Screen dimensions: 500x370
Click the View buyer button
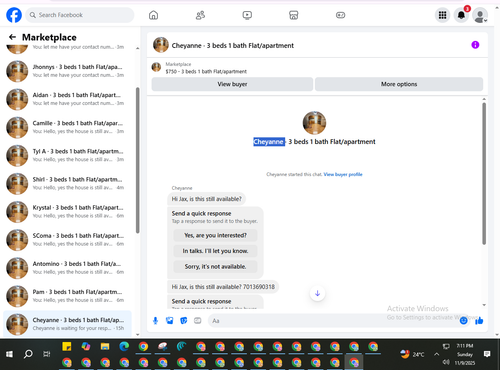click(232, 84)
